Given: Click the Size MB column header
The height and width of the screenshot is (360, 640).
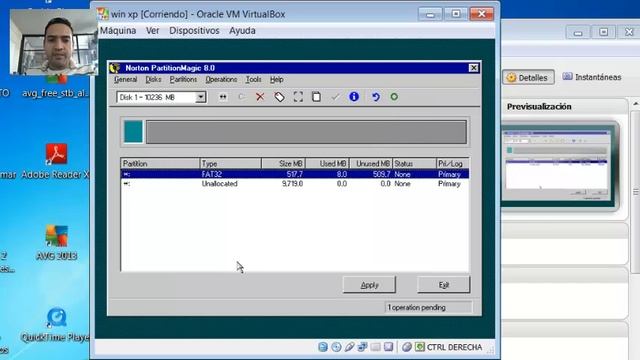Looking at the screenshot, I should pyautogui.click(x=283, y=164).
